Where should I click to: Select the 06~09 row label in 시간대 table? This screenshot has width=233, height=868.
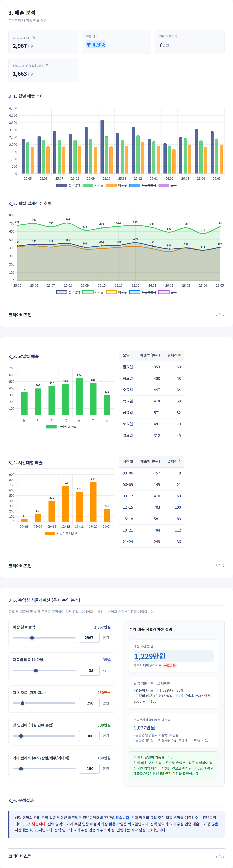128,485
